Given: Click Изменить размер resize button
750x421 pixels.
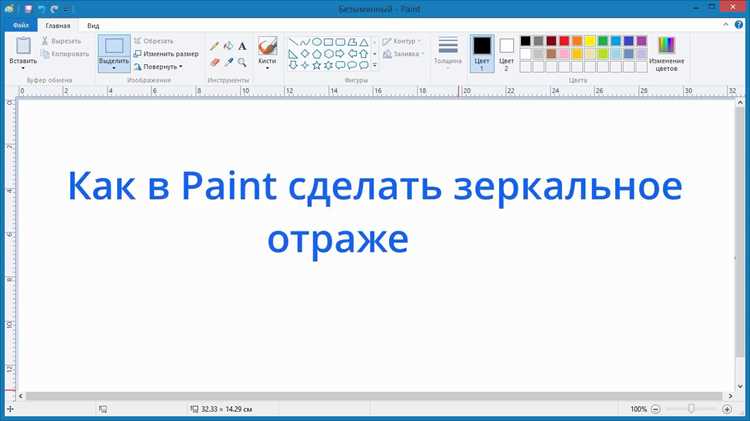Looking at the screenshot, I should click(166, 54).
